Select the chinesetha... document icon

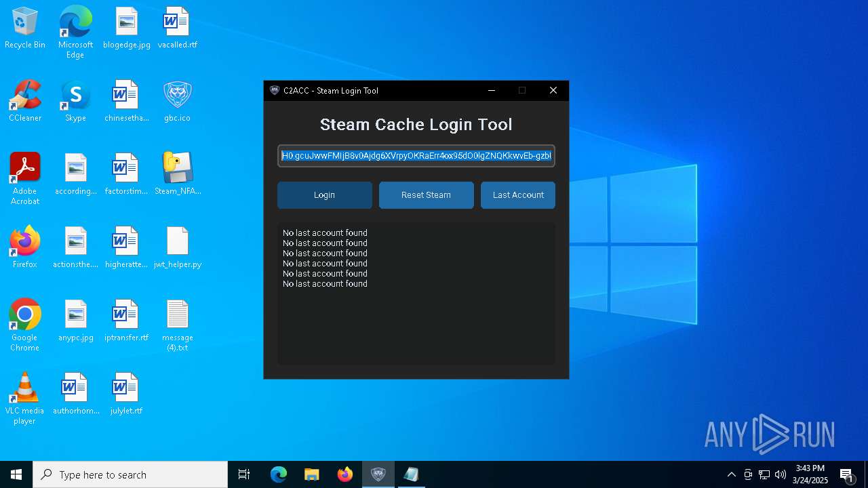pos(127,102)
